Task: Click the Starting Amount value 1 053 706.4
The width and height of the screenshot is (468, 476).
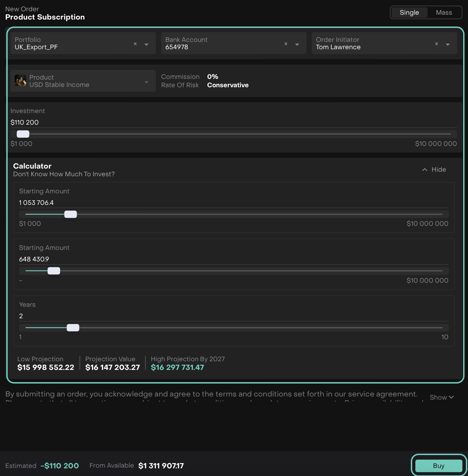Action: tap(36, 203)
